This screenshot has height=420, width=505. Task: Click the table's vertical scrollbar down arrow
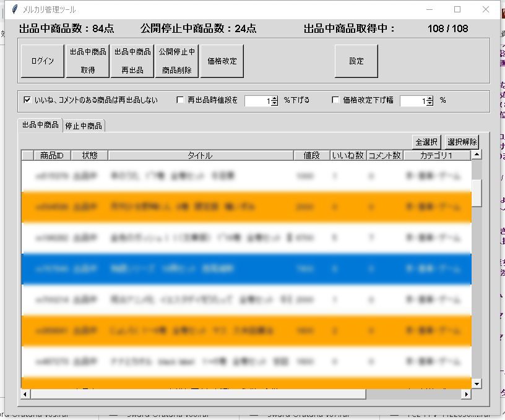(477, 384)
